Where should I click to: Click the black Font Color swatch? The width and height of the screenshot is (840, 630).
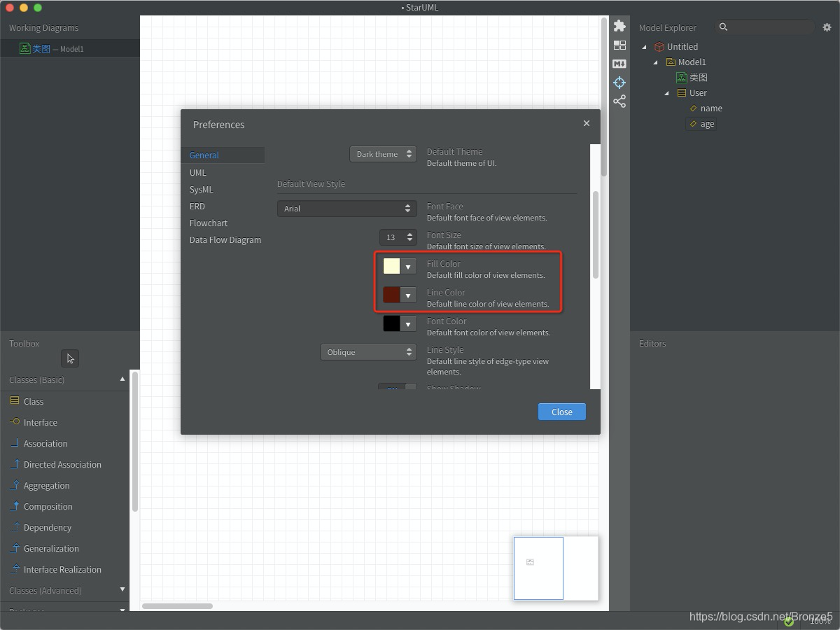point(391,323)
